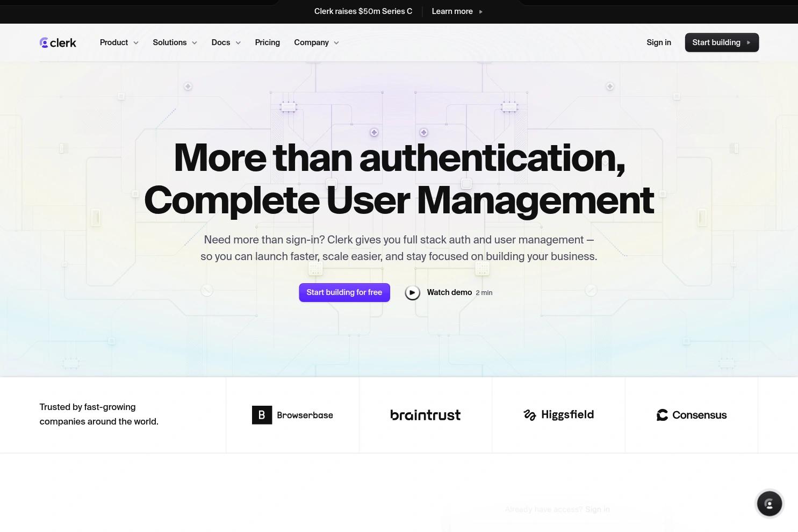This screenshot has height=532, width=798.
Task: Click the play icon beside Watch demo
Action: click(x=412, y=292)
